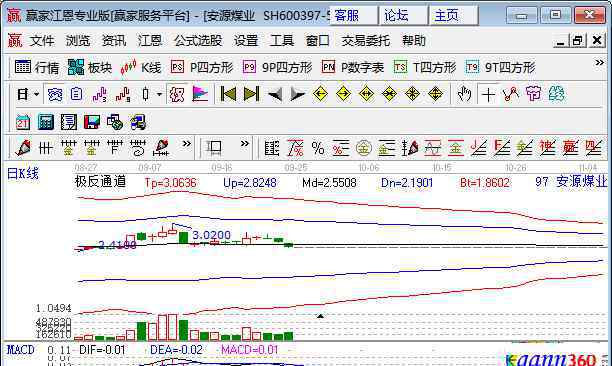Click yellow diamond horizontal expand icon

click(366, 94)
